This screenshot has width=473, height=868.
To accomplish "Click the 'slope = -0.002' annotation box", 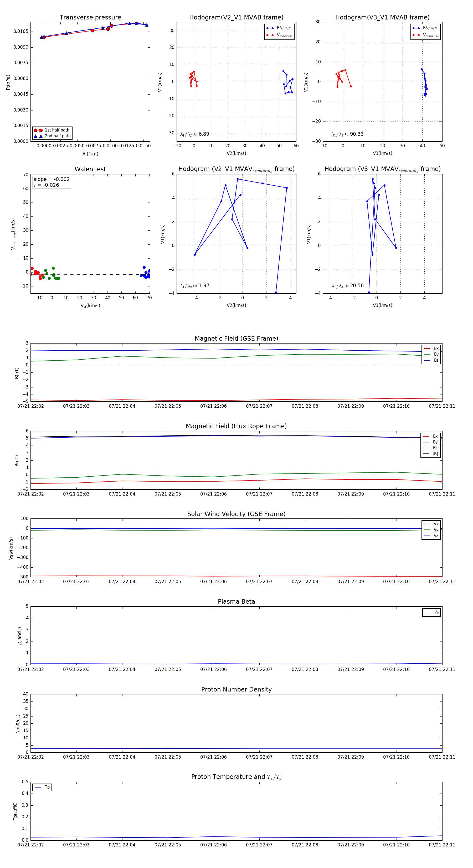I will tap(52, 182).
